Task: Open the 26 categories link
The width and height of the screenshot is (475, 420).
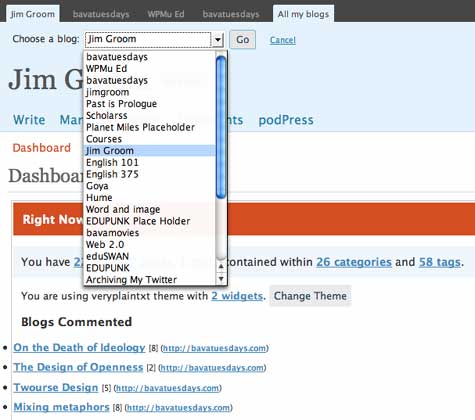Action: coord(354,262)
